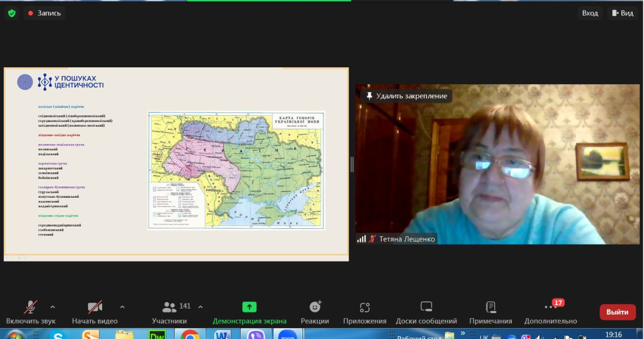This screenshot has width=644, height=339.
Task: Click Удалить закрепление unpin button
Action: (x=407, y=95)
